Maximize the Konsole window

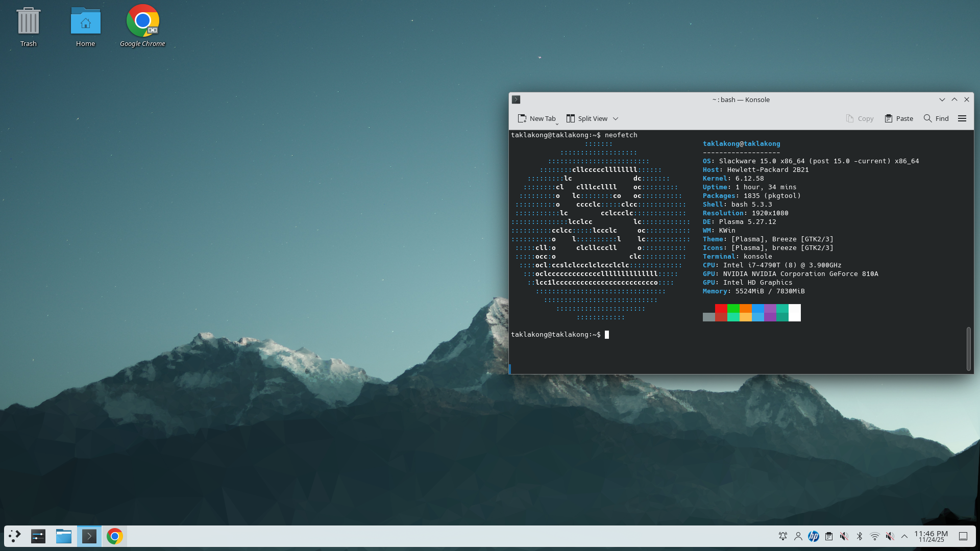pos(954,99)
